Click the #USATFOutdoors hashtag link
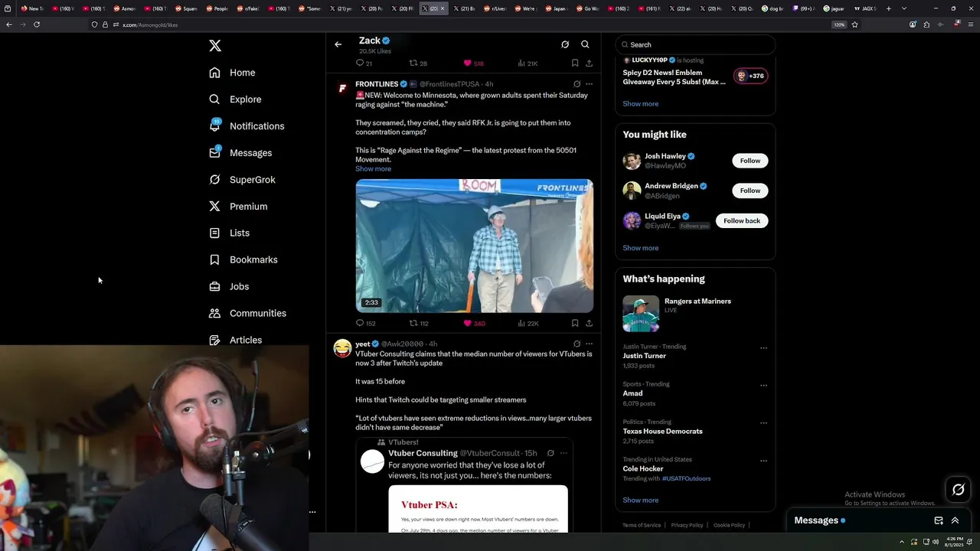 tap(686, 478)
